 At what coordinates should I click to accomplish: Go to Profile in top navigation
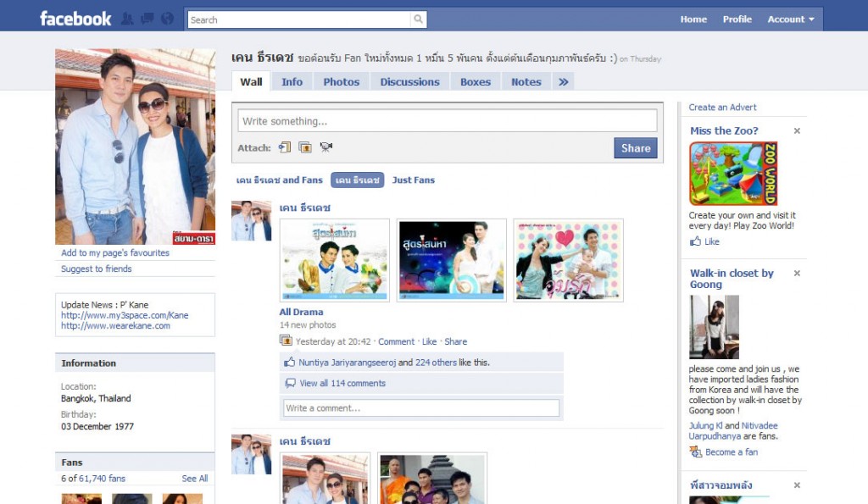coord(737,19)
